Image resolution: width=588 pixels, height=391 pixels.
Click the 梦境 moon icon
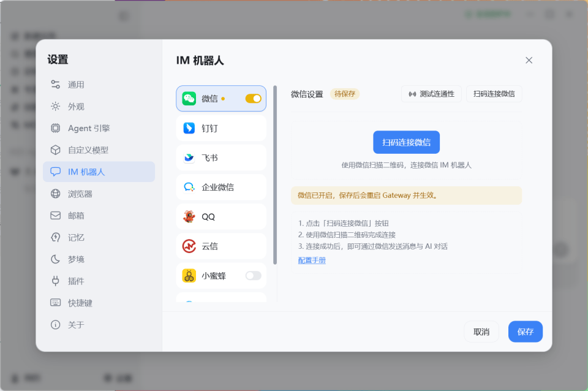point(56,259)
